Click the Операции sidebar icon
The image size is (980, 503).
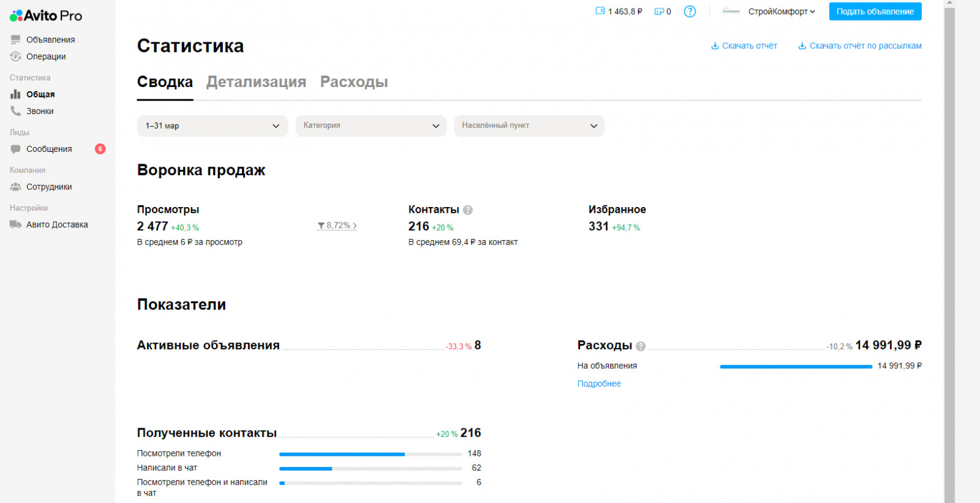point(15,56)
